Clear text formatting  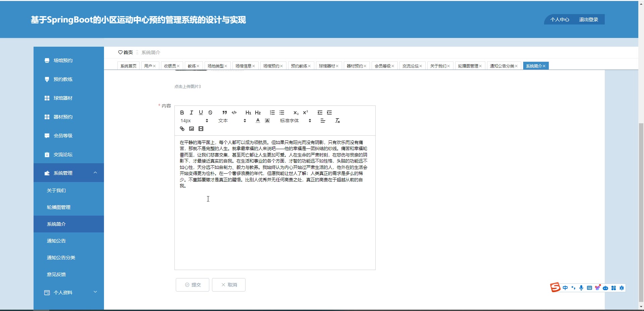pos(337,121)
